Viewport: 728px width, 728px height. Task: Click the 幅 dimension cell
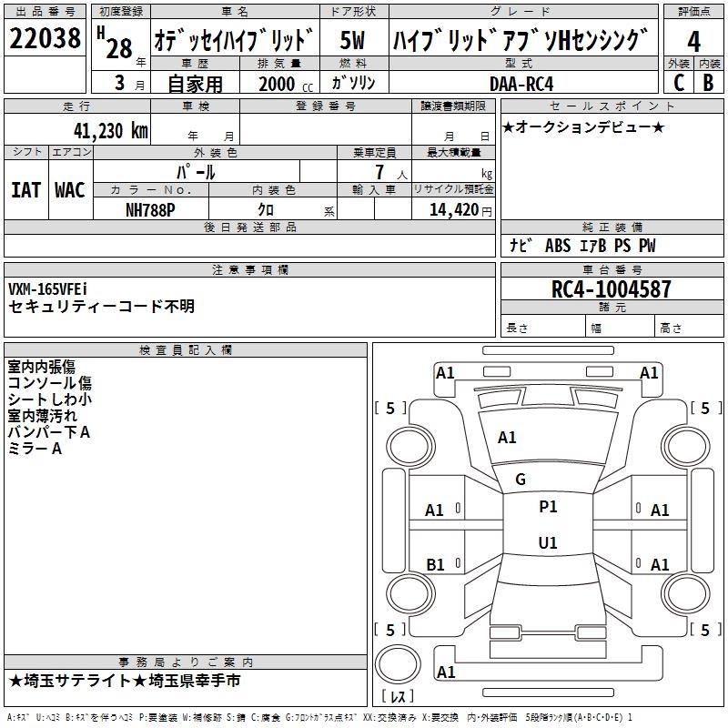pyautogui.click(x=621, y=327)
